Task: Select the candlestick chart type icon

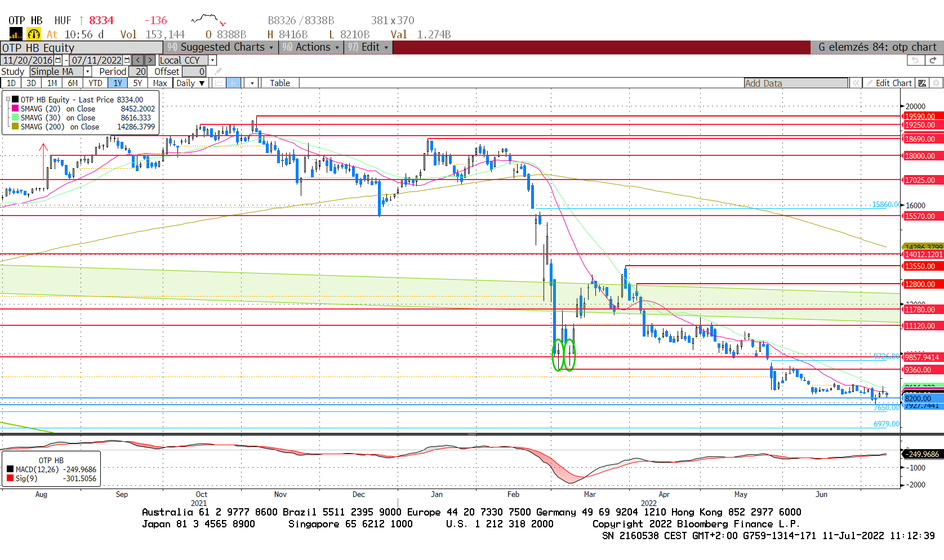Action: coord(234,83)
